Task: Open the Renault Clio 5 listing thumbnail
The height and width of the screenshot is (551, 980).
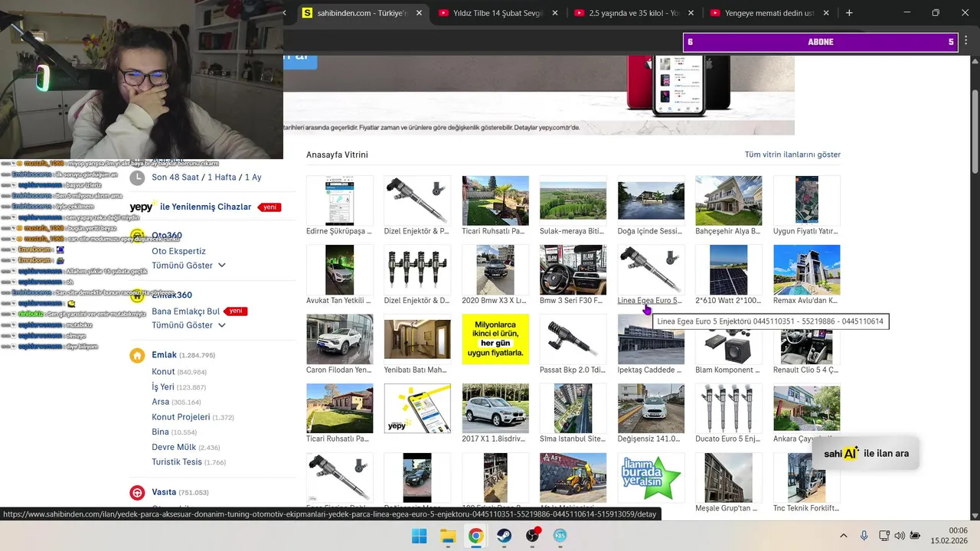Action: coord(806,339)
